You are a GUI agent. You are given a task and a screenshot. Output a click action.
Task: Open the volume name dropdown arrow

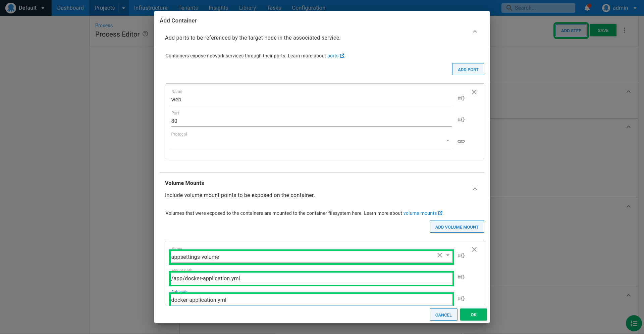pyautogui.click(x=448, y=255)
